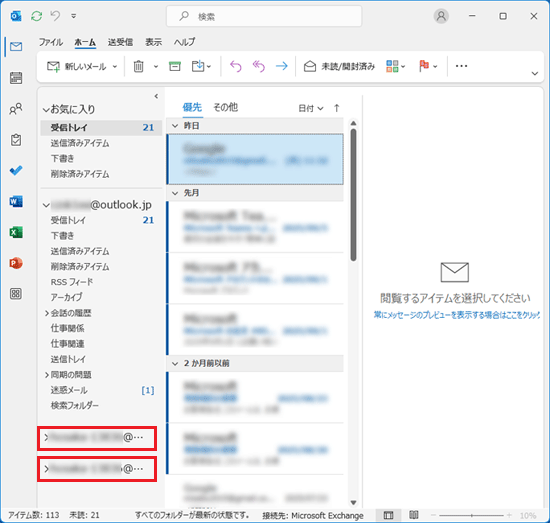Open the ファイル menu

click(x=51, y=42)
